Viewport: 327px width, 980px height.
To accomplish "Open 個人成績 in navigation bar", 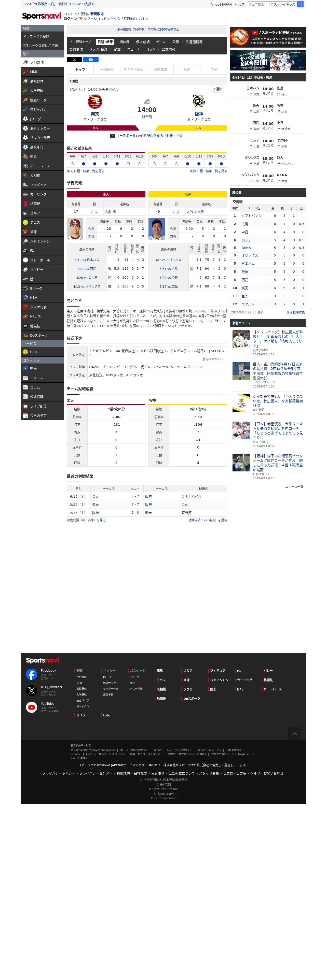I will [x=143, y=42].
